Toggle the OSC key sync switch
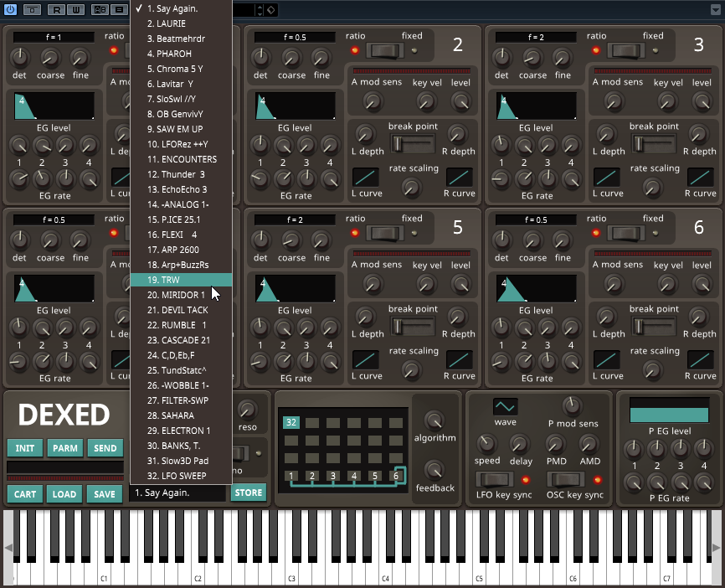This screenshot has width=725, height=588. click(566, 480)
